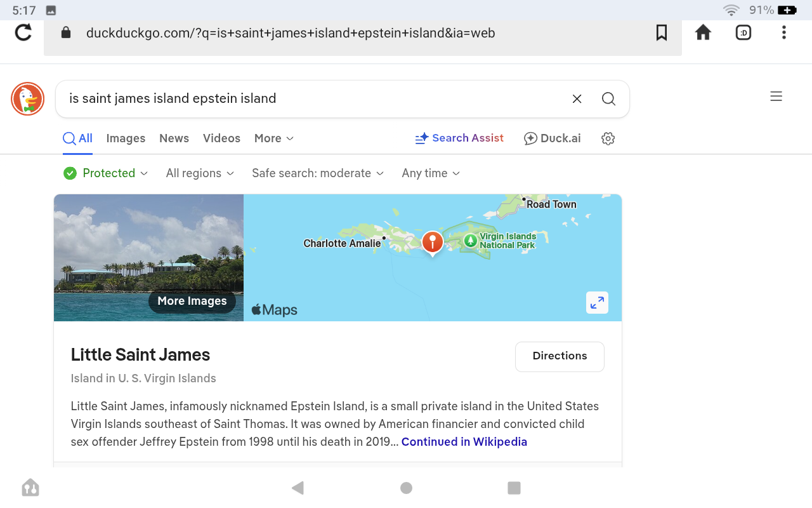Open DuckDuckGo hamburger side menu

tap(776, 97)
